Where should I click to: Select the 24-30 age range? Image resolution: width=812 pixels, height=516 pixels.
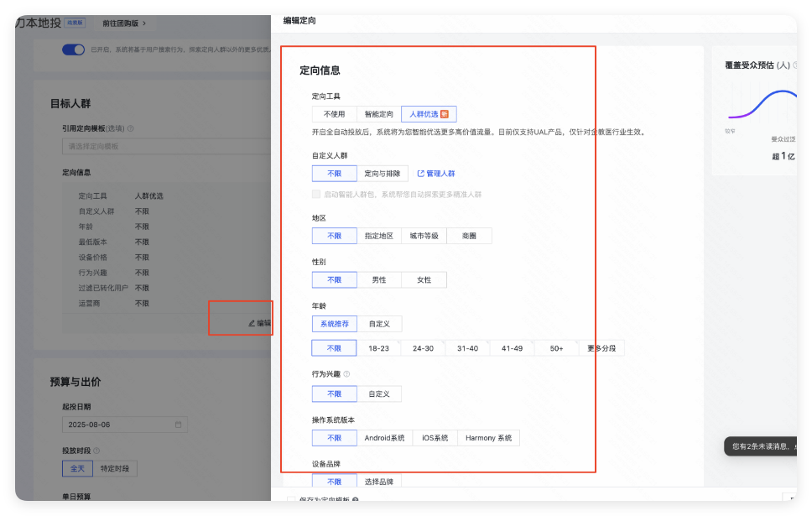[423, 348]
